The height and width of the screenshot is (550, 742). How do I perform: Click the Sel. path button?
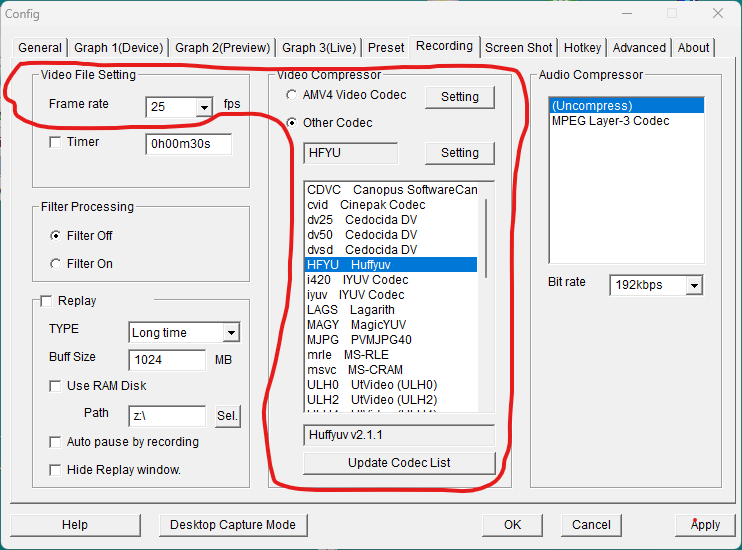click(228, 416)
